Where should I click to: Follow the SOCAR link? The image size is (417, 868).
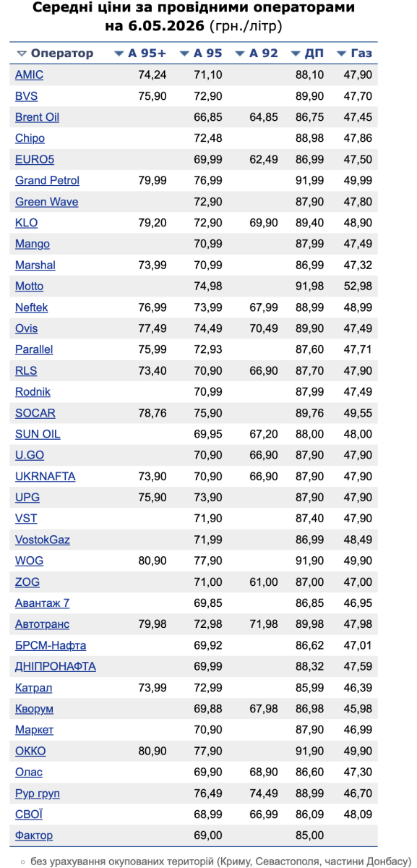pyautogui.click(x=35, y=413)
